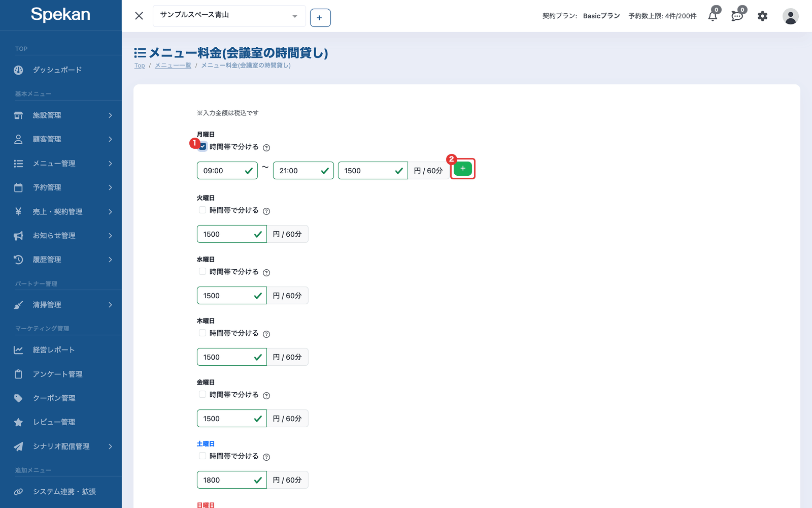This screenshot has height=508, width=812.
Task: Uncheck Monday 時間帯で分ける checkbox
Action: [x=202, y=147]
